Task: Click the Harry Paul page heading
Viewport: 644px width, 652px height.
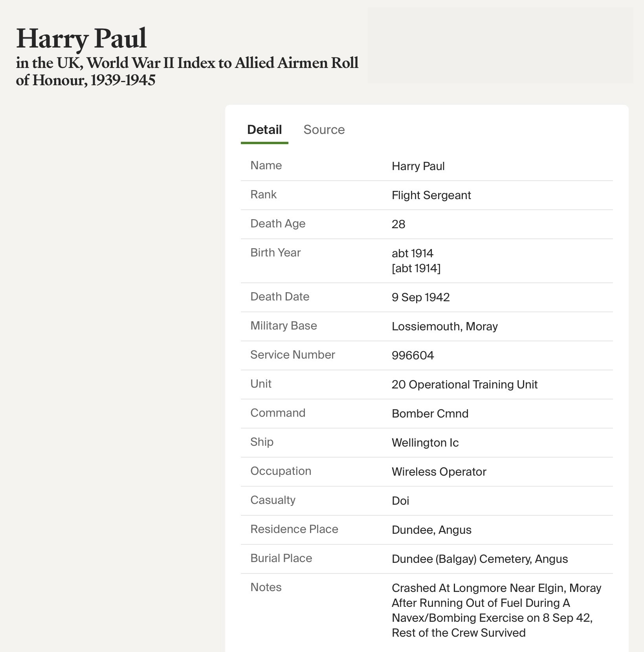Action: 81,38
